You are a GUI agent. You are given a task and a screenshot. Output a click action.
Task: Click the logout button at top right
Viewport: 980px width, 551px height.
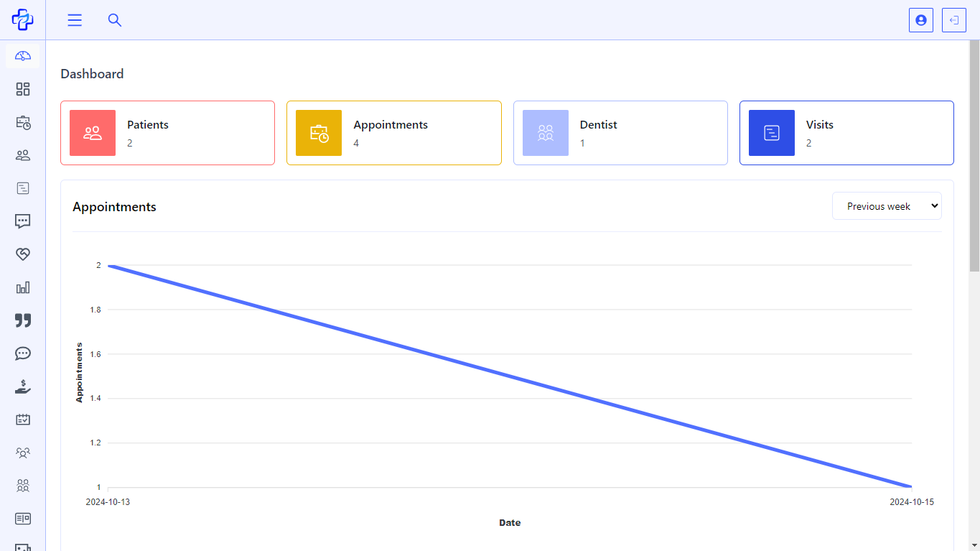pos(953,20)
